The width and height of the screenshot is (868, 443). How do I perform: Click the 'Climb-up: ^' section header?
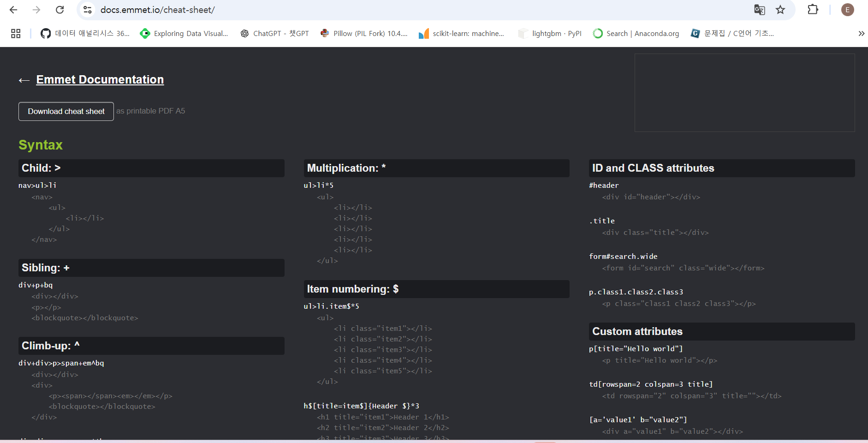151,346
